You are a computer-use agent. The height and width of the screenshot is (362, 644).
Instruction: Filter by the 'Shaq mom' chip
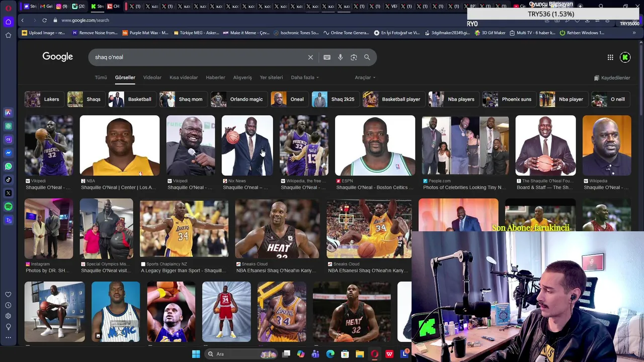tap(182, 99)
